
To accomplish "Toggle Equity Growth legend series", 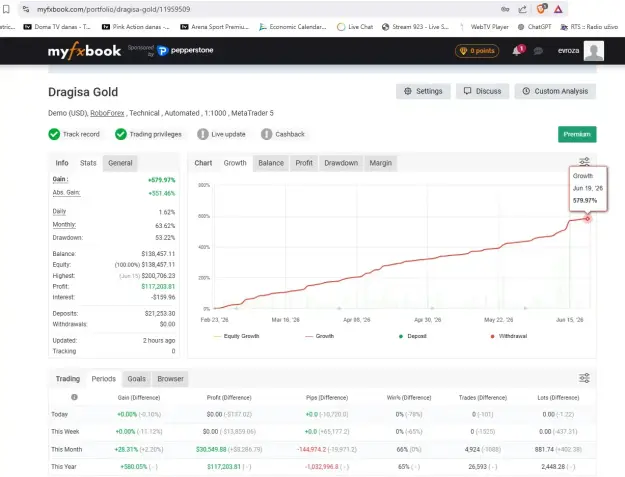I will tap(236, 336).
